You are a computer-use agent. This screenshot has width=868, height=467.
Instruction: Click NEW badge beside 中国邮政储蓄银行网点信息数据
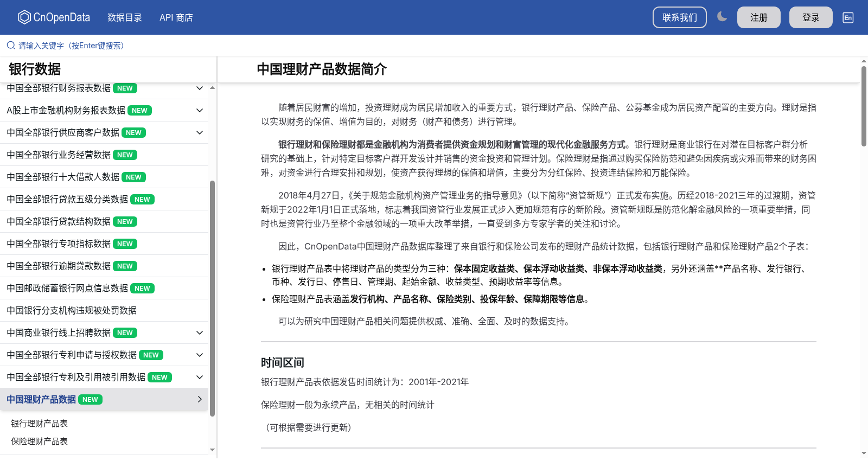point(142,289)
